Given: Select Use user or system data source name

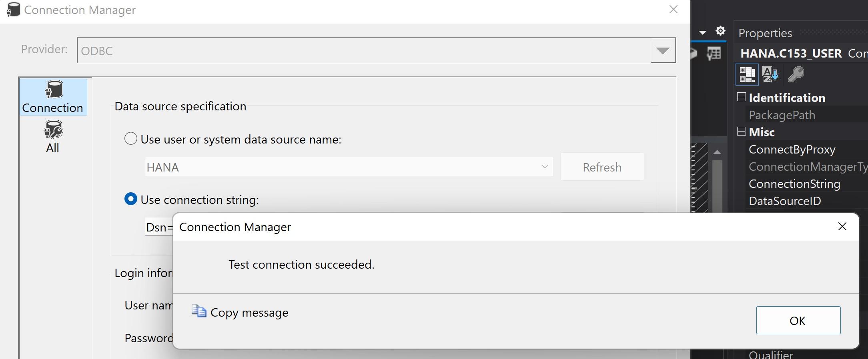Looking at the screenshot, I should 131,139.
